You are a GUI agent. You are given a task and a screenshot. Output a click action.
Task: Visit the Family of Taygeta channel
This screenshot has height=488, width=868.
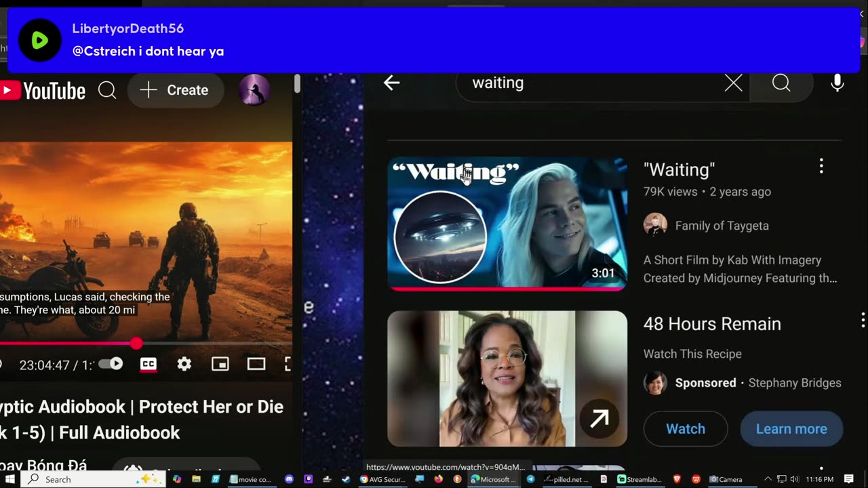tap(722, 226)
